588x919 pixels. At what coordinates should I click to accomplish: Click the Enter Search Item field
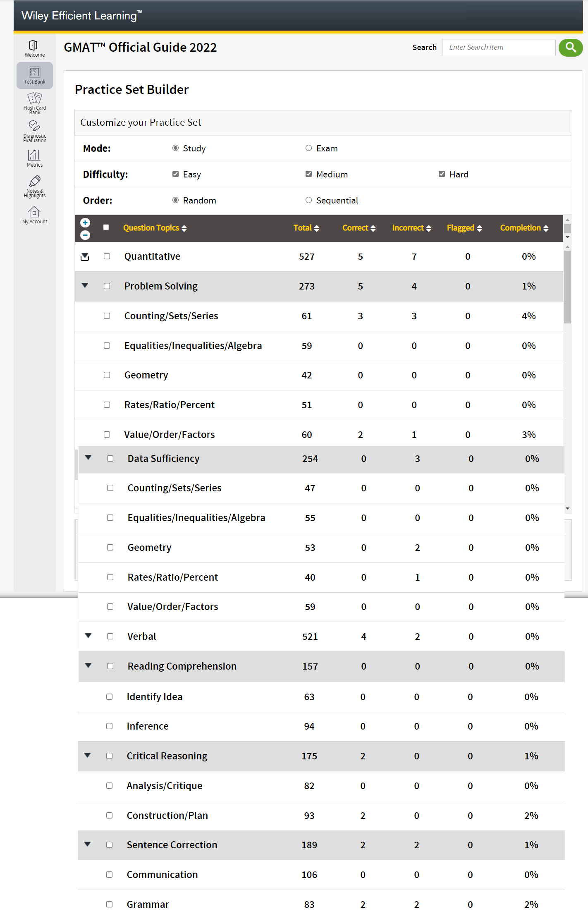498,48
